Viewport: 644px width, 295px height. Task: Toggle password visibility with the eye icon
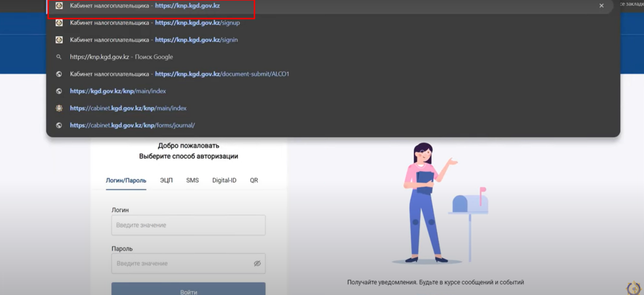pyautogui.click(x=257, y=264)
